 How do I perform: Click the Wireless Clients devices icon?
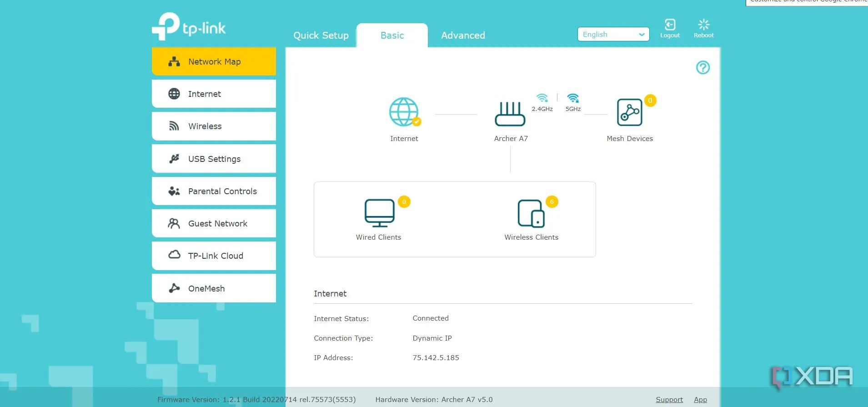pos(531,213)
